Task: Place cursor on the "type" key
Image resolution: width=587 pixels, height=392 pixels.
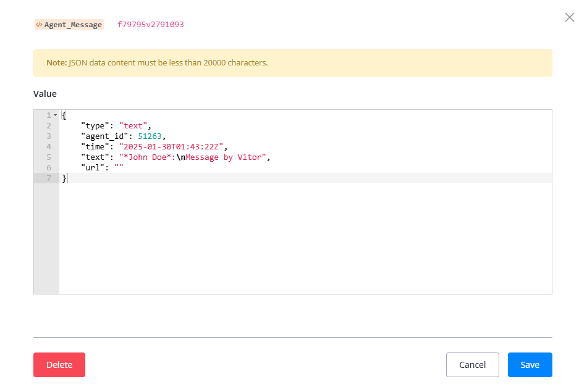Action: pyautogui.click(x=95, y=126)
